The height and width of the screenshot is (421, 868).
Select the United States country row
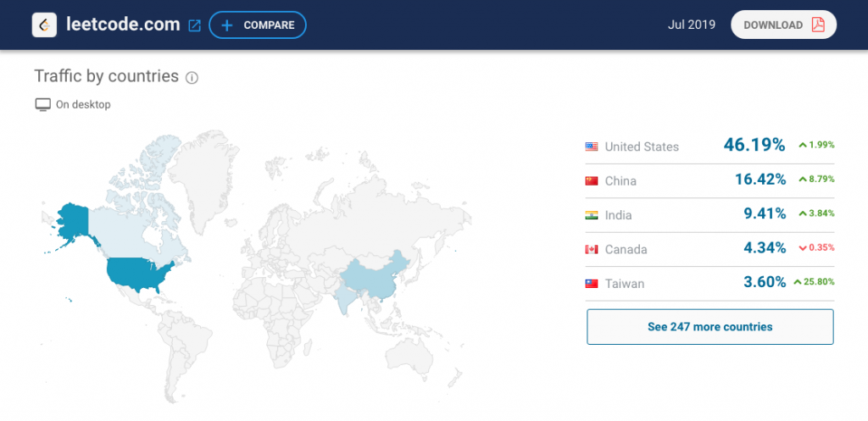pyautogui.click(x=709, y=147)
